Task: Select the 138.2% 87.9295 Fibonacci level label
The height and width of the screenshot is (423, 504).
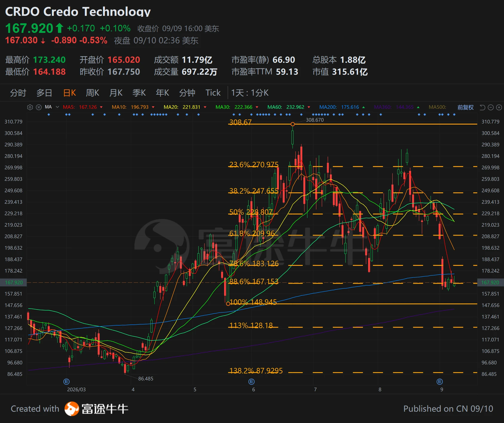Action: pos(256,371)
